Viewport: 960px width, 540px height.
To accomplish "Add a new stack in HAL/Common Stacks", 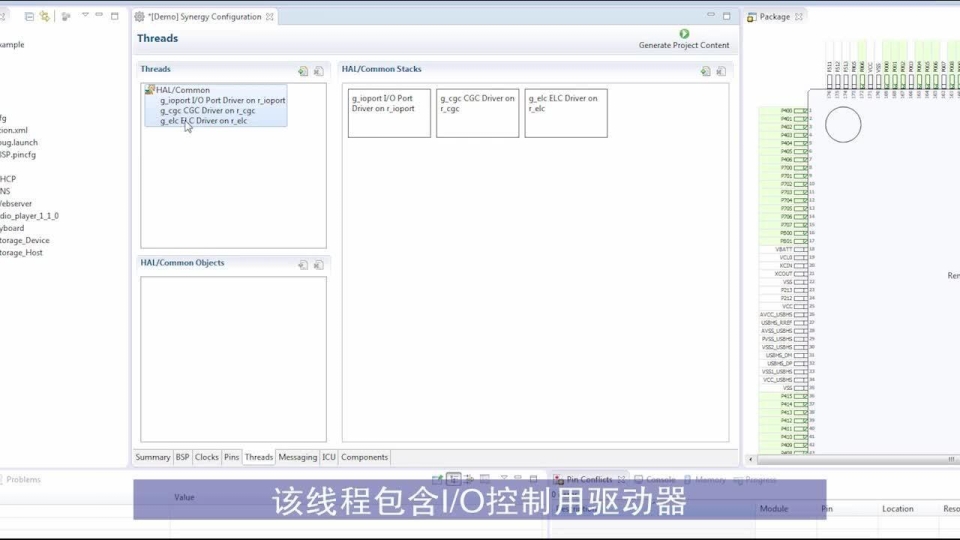I will 706,72.
